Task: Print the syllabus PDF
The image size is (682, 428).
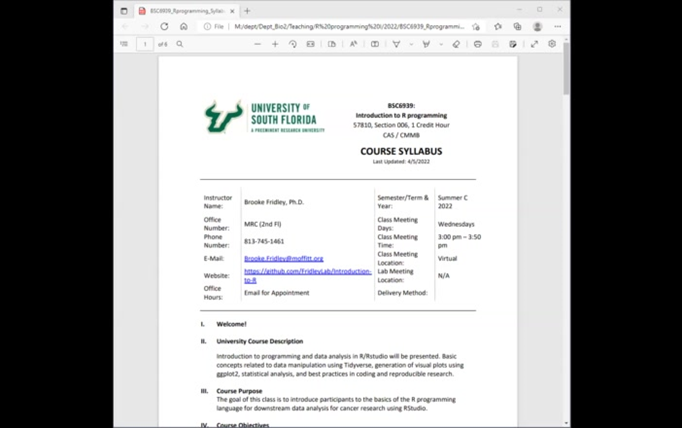Action: [x=477, y=44]
